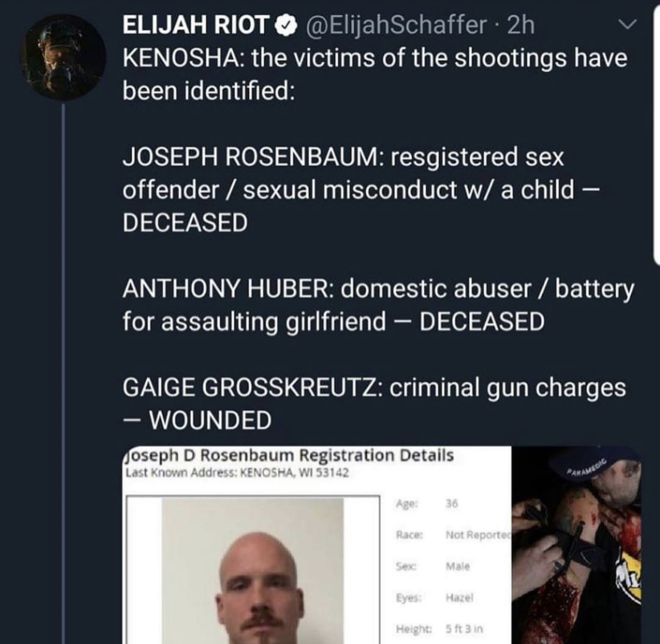Image resolution: width=660 pixels, height=644 pixels.
Task: Click the Race Not Reported entry
Action: pos(453,535)
